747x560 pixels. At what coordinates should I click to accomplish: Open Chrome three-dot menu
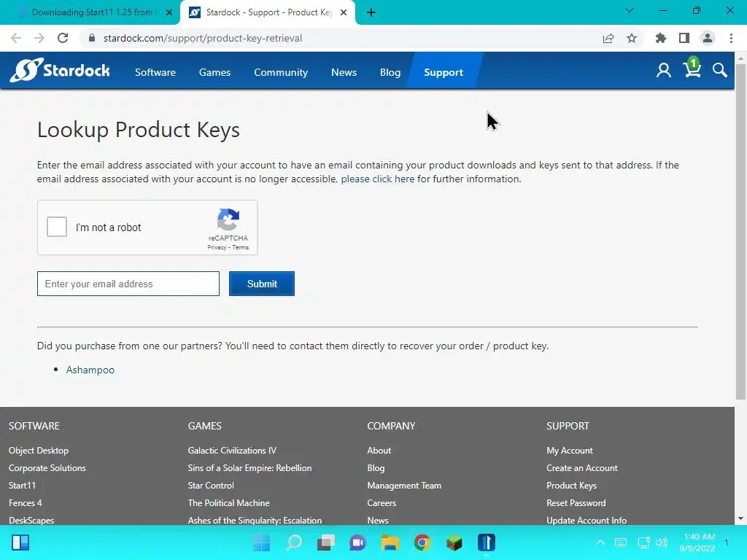[x=731, y=38]
